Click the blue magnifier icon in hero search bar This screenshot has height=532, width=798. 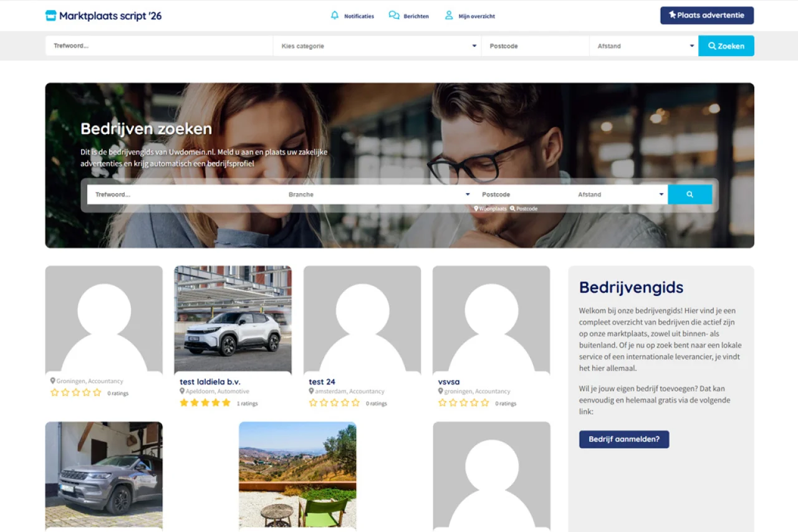(x=690, y=194)
